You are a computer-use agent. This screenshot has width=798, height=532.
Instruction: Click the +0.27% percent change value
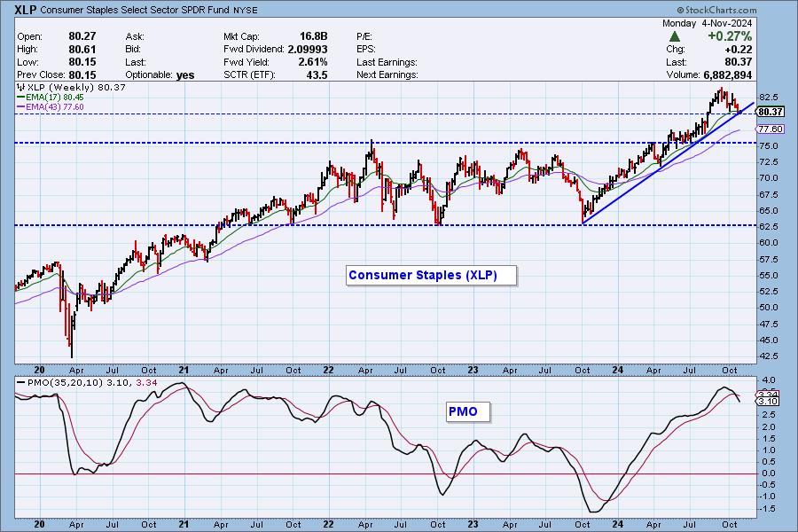coord(730,36)
